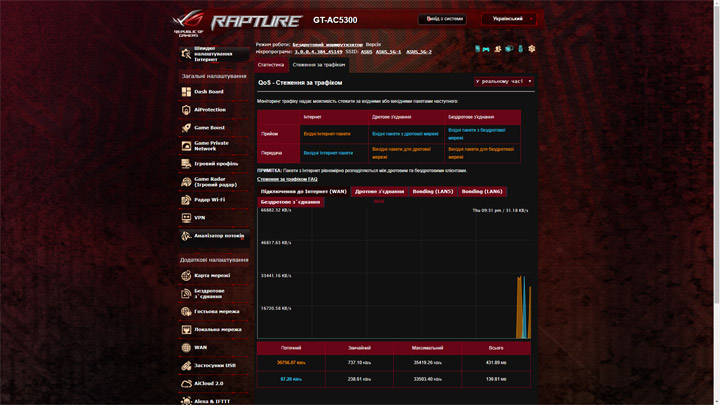Click Вихідні пакети для бездротової мережі
Image resolution: width=720 pixels, height=405 pixels.
(x=481, y=153)
